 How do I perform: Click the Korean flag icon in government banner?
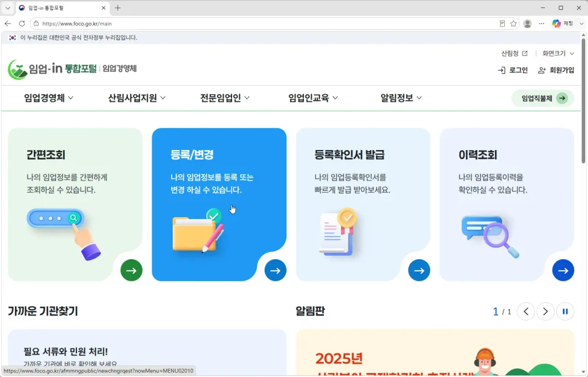pos(13,37)
